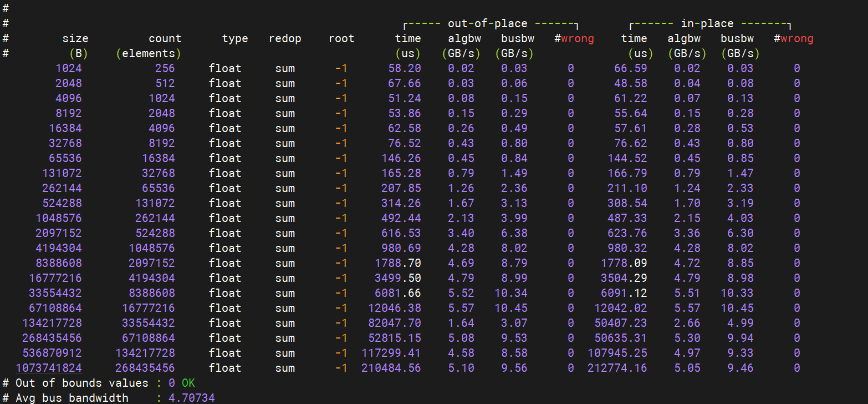
Task: Click the "count" column header
Action: (165, 39)
